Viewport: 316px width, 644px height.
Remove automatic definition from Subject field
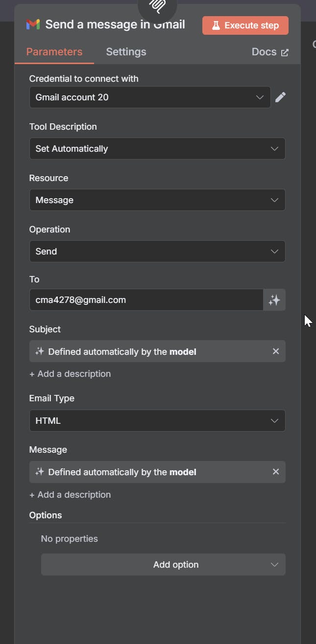pyautogui.click(x=276, y=351)
